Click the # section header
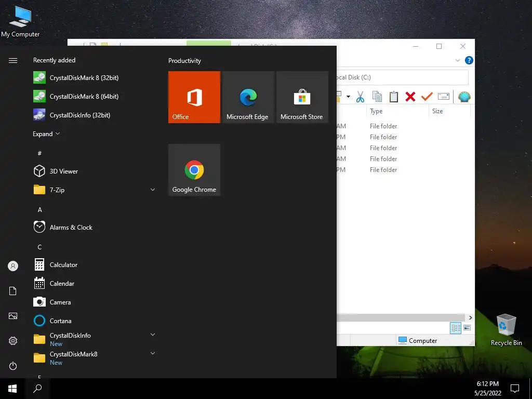532x399 pixels. [39, 153]
